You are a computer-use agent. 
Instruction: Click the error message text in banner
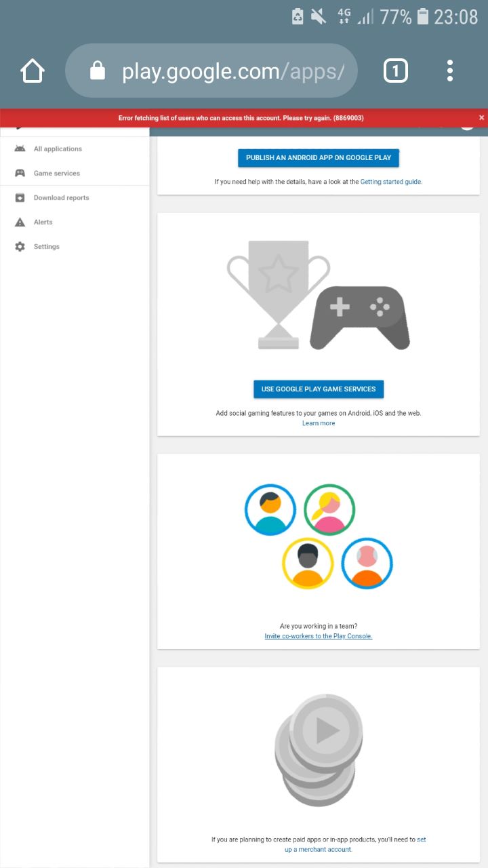241,118
